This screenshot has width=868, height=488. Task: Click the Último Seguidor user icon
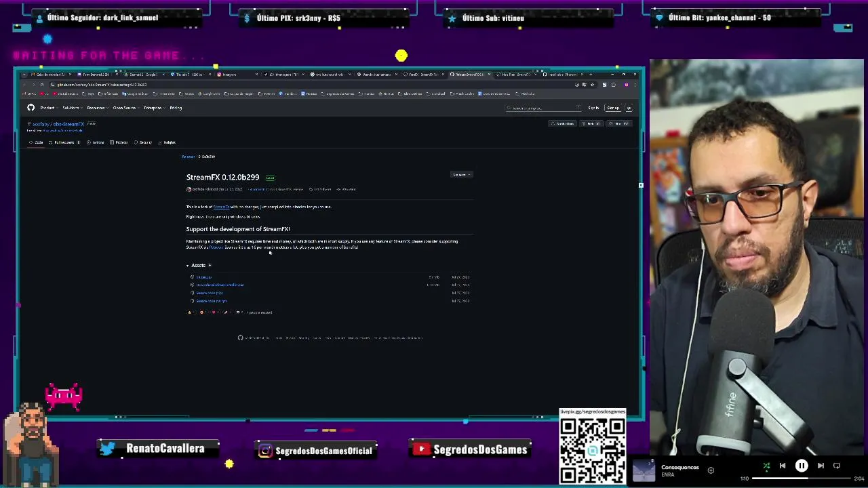click(x=39, y=18)
